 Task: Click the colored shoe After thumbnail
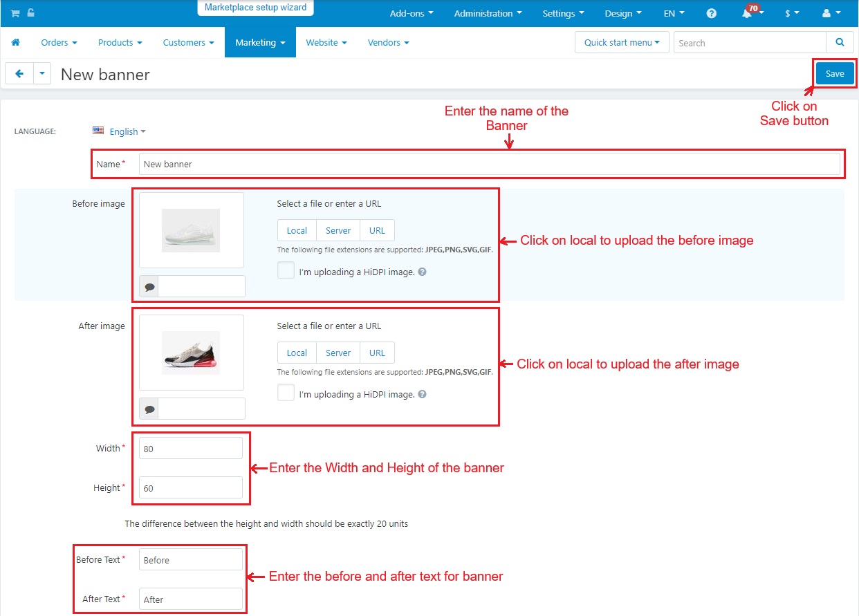point(191,353)
